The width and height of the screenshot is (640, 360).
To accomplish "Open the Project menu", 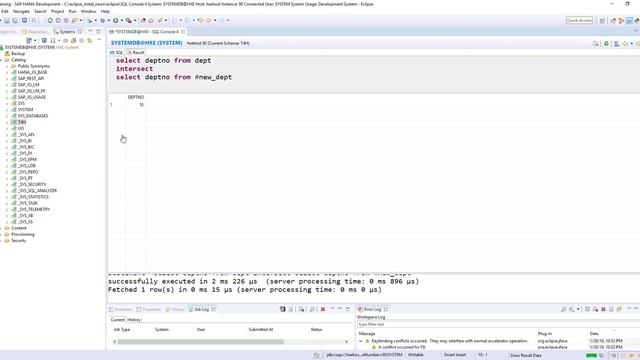I will [58, 11].
